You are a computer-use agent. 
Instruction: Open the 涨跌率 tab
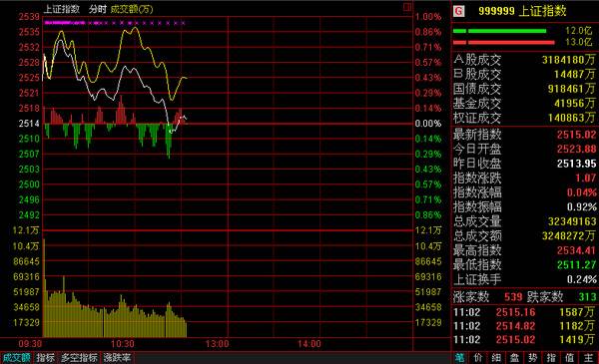(117, 358)
